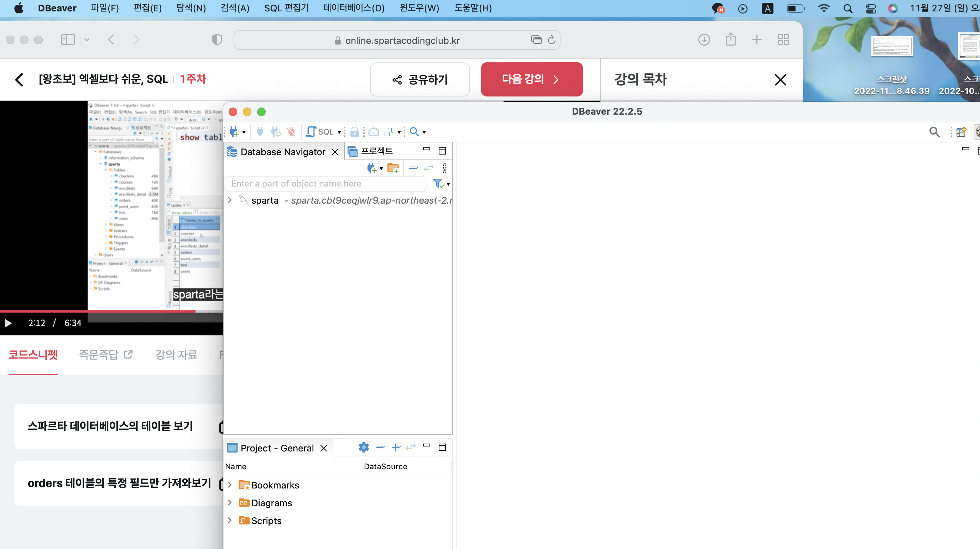Image resolution: width=980 pixels, height=549 pixels.
Task: Click the red video progress bar
Action: [x=98, y=311]
